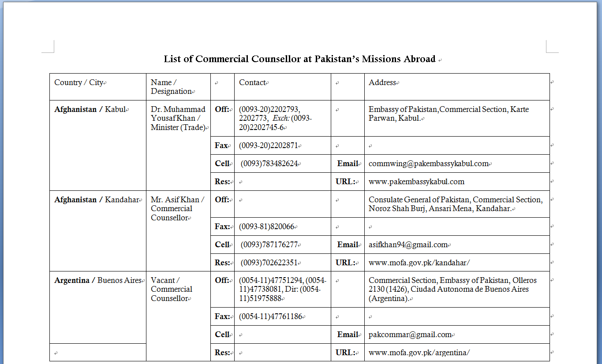Click the "Address" column header cell
This screenshot has width=602, height=364.
[382, 83]
